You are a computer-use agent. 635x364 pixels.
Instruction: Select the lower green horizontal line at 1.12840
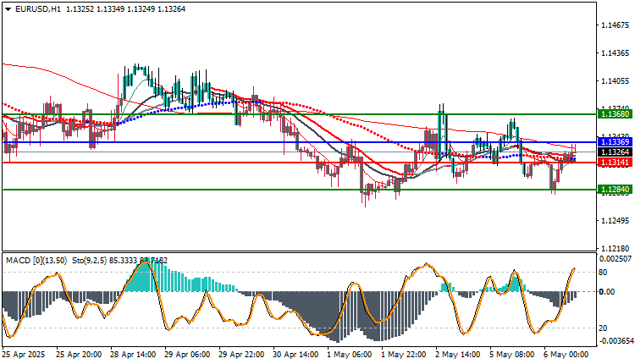299,190
